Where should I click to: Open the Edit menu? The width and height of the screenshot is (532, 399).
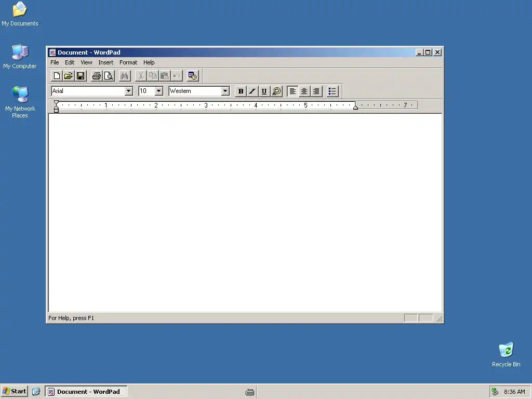[x=70, y=62]
